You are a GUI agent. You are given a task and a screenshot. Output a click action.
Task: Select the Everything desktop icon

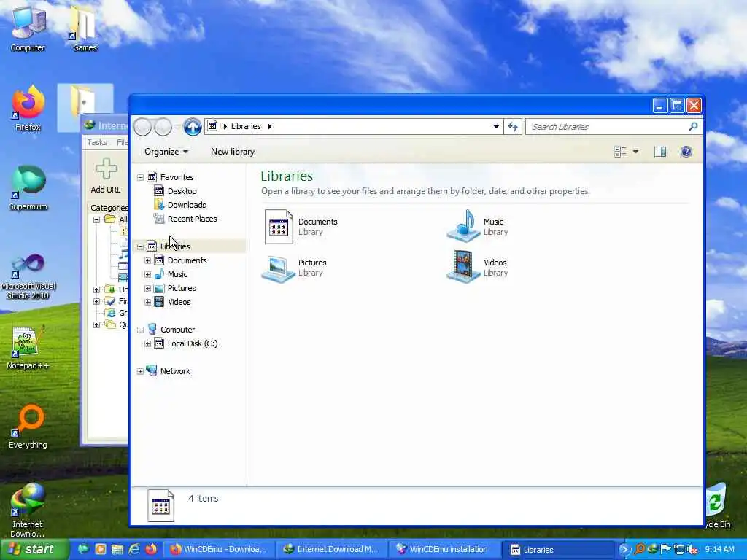tap(28, 427)
